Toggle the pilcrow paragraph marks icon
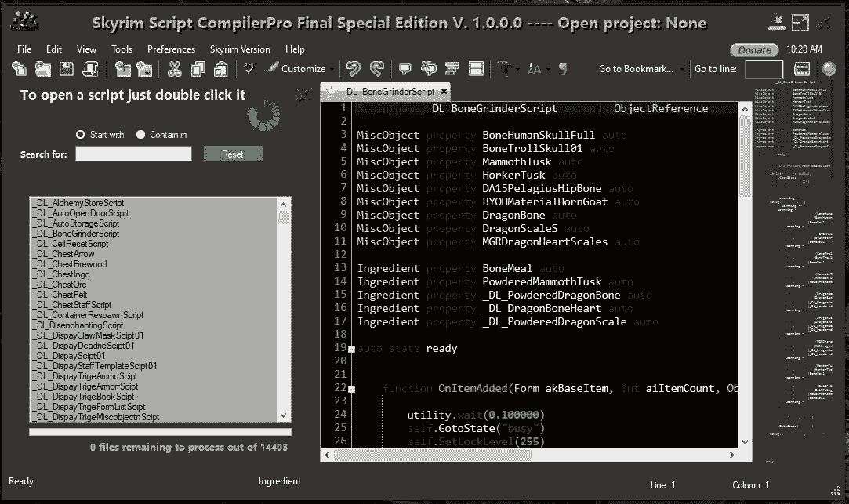This screenshot has width=849, height=504. click(x=563, y=69)
